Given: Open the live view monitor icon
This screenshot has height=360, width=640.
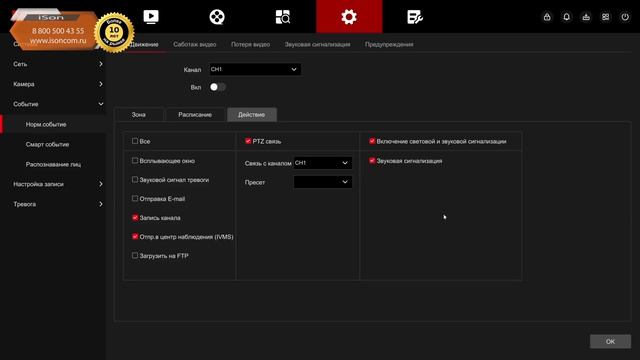Looking at the screenshot, I should (151, 17).
